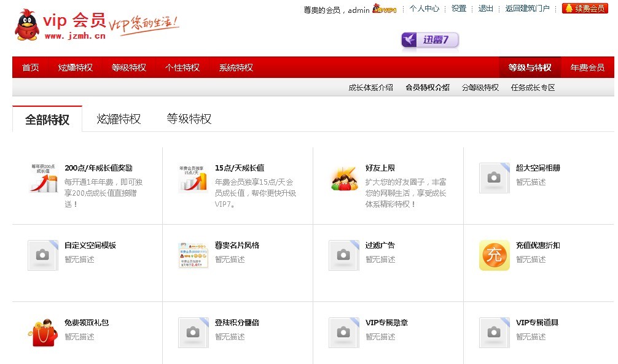Click the 自定义空间模板 camera placeholder icon
The height and width of the screenshot is (364, 618).
click(x=43, y=255)
